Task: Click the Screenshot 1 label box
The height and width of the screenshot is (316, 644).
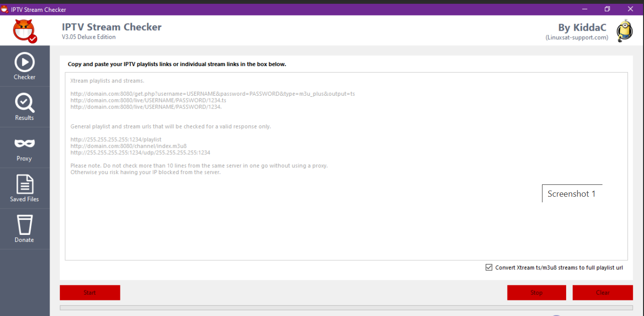Action: click(572, 194)
